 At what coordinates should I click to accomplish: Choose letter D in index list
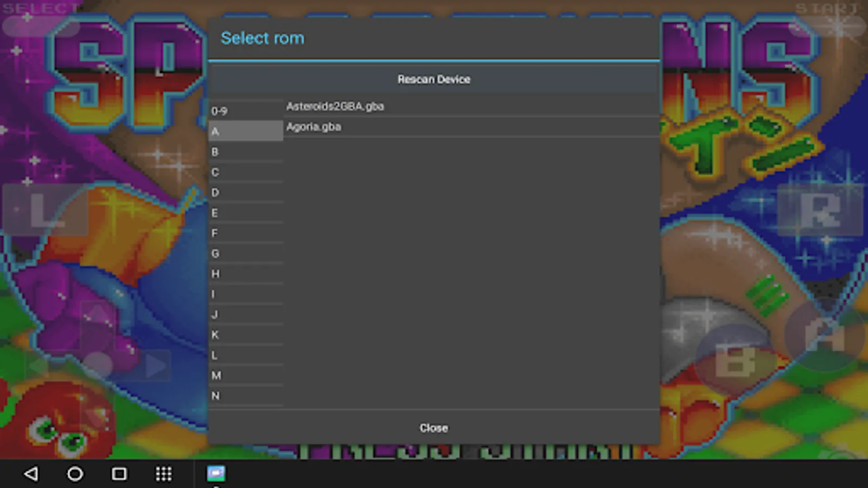(246, 192)
